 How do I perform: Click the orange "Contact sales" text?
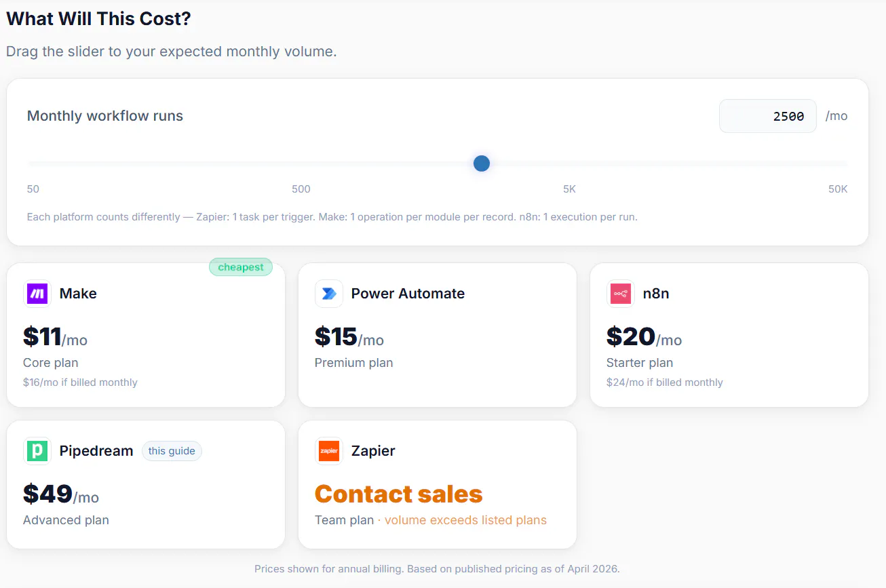[398, 494]
